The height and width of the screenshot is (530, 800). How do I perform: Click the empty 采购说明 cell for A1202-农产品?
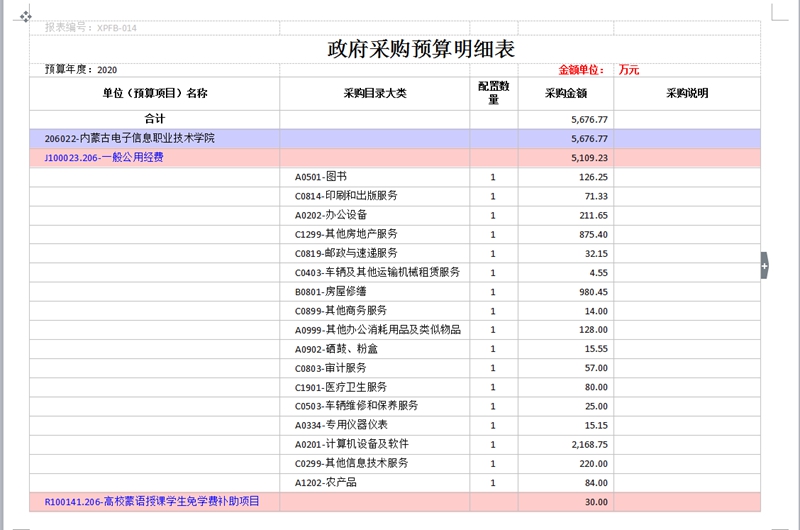[687, 482]
